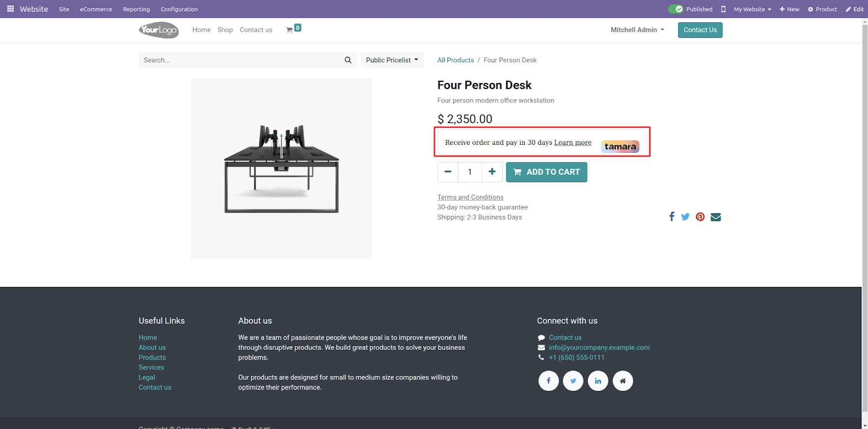Share product by email icon
This screenshot has height=429, width=868.
(716, 217)
